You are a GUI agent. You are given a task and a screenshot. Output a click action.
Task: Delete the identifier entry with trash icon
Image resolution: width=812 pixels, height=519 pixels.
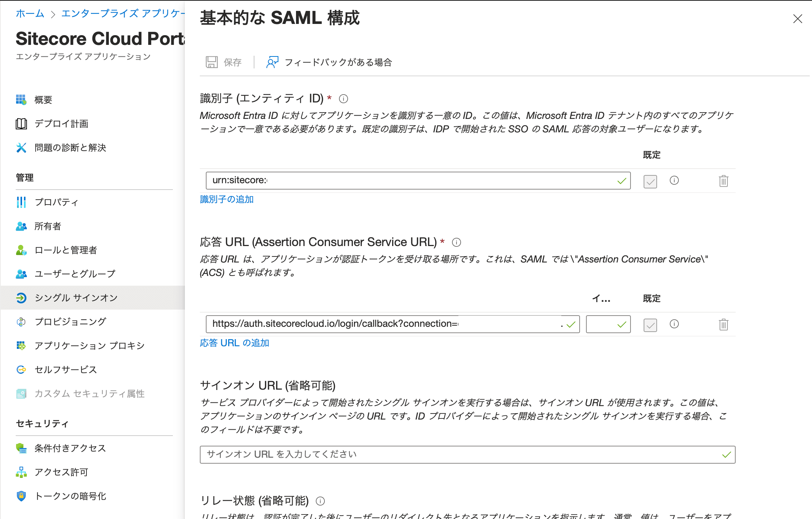click(x=723, y=181)
